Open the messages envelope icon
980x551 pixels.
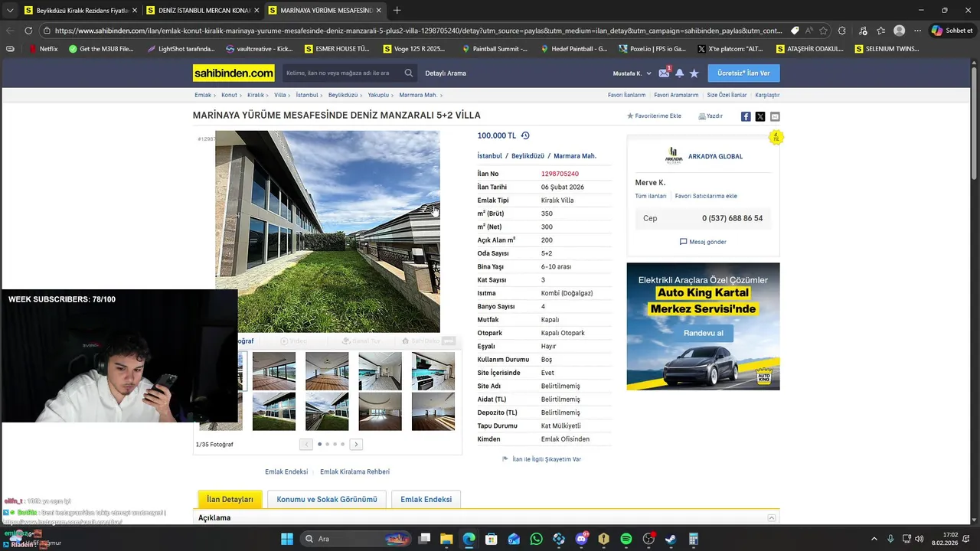[x=664, y=73]
